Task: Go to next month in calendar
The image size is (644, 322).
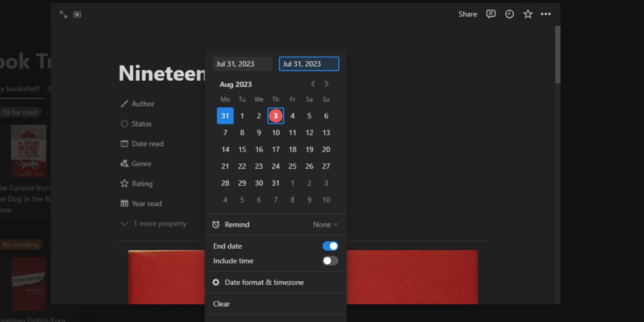Action: [x=327, y=84]
